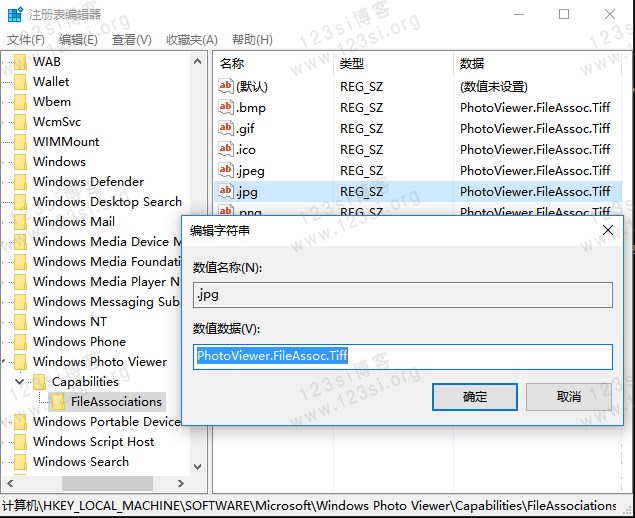Select the Windows Defender folder icon
The width and height of the screenshot is (635, 518).
coord(20,182)
